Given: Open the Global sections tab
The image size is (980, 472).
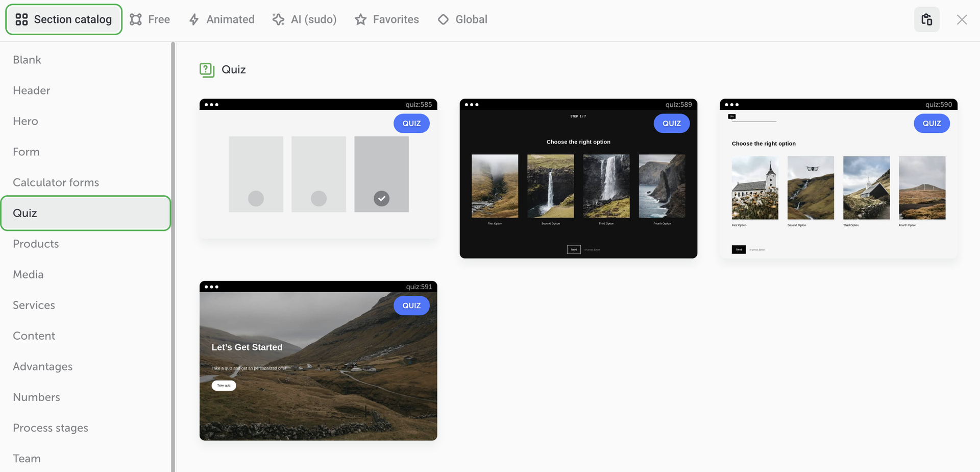Looking at the screenshot, I should (x=462, y=19).
